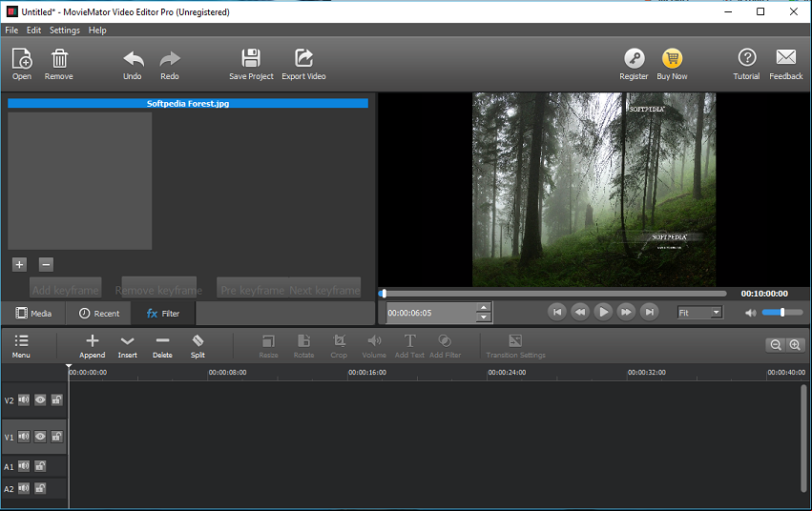This screenshot has width=812, height=511.
Task: Undo the last action
Action: pyautogui.click(x=133, y=64)
